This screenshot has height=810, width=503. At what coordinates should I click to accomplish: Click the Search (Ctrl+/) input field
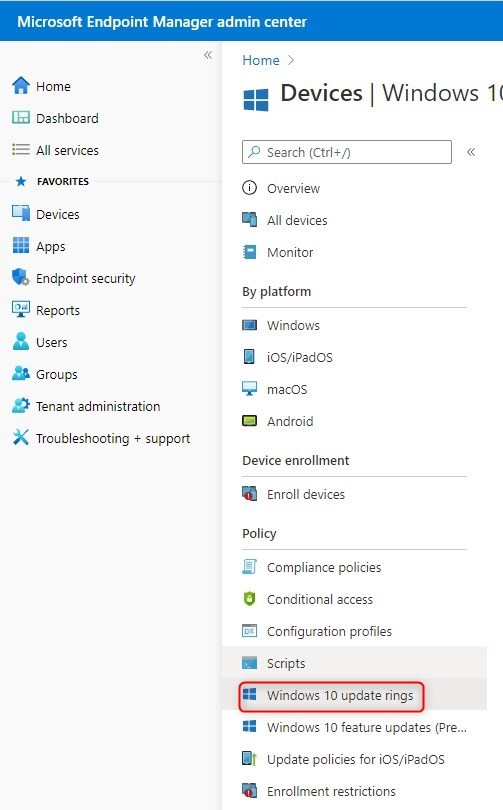tap(347, 152)
